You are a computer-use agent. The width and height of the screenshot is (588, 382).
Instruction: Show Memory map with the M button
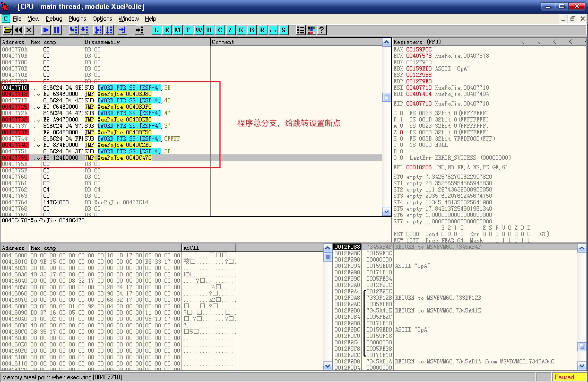coord(178,30)
